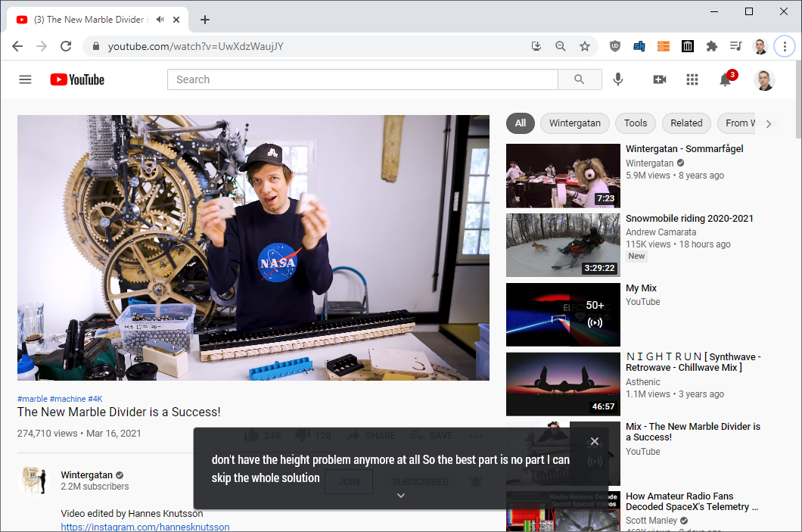This screenshot has height=532, width=802.
Task: Click the JOIN channel button
Action: click(348, 481)
